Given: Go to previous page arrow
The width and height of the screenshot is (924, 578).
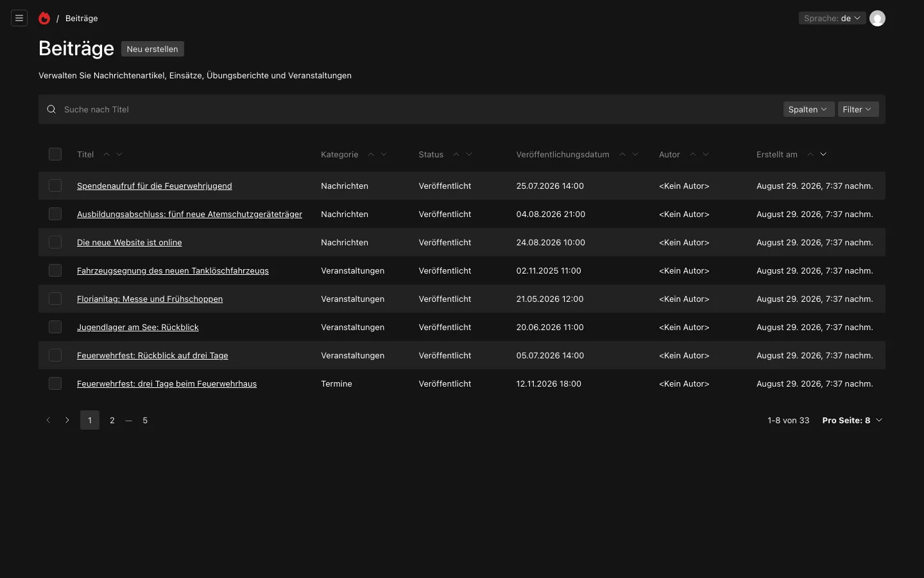Looking at the screenshot, I should pos(48,420).
